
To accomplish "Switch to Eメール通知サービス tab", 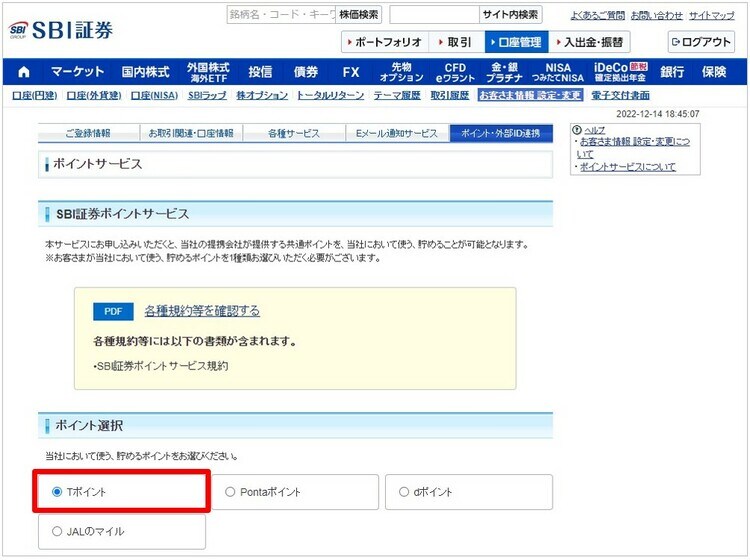I will pyautogui.click(x=397, y=133).
